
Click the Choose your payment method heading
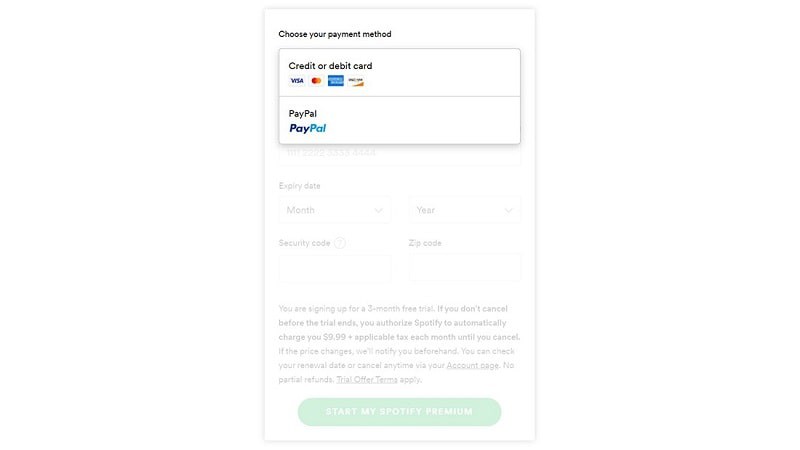[x=335, y=34]
